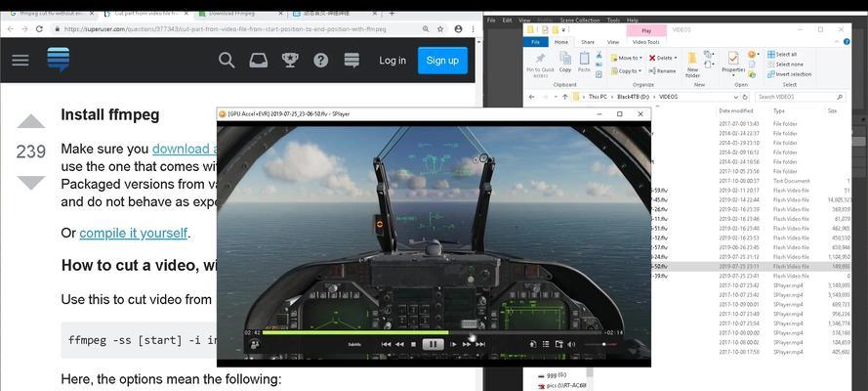
Task: Open the achievements trophy icon
Action: click(290, 60)
